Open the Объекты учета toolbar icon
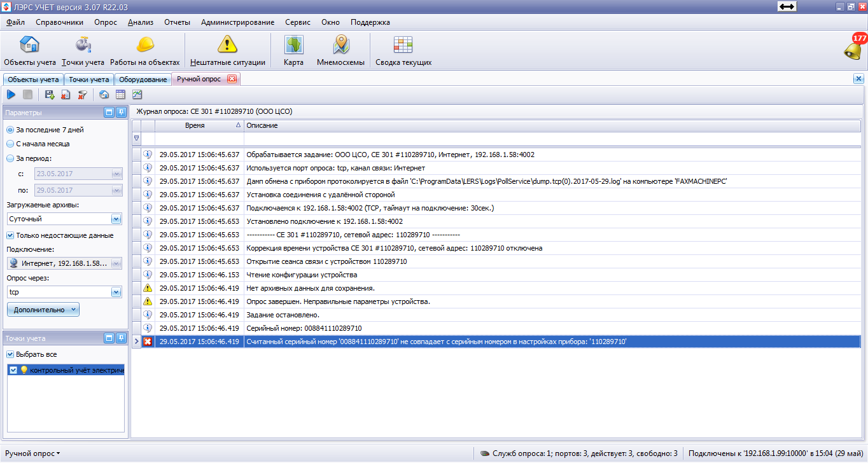Screen dimensions: 868x463 [30, 50]
